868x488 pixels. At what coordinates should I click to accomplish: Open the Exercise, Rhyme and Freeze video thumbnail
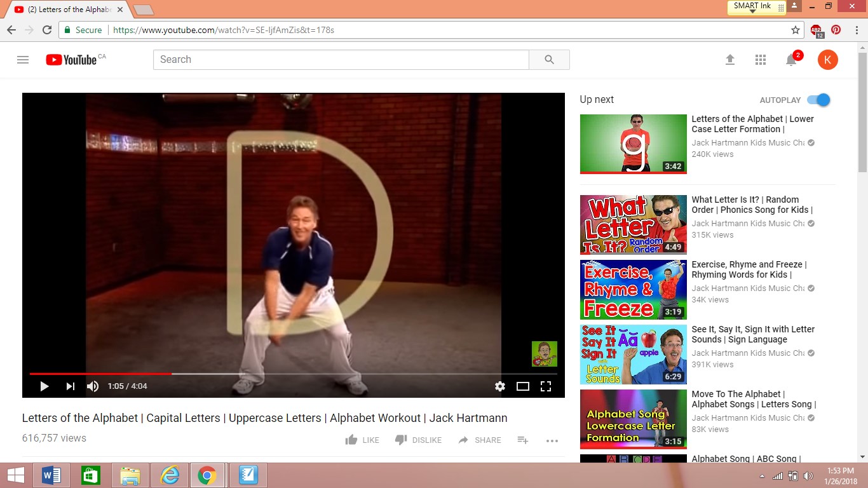coord(634,290)
